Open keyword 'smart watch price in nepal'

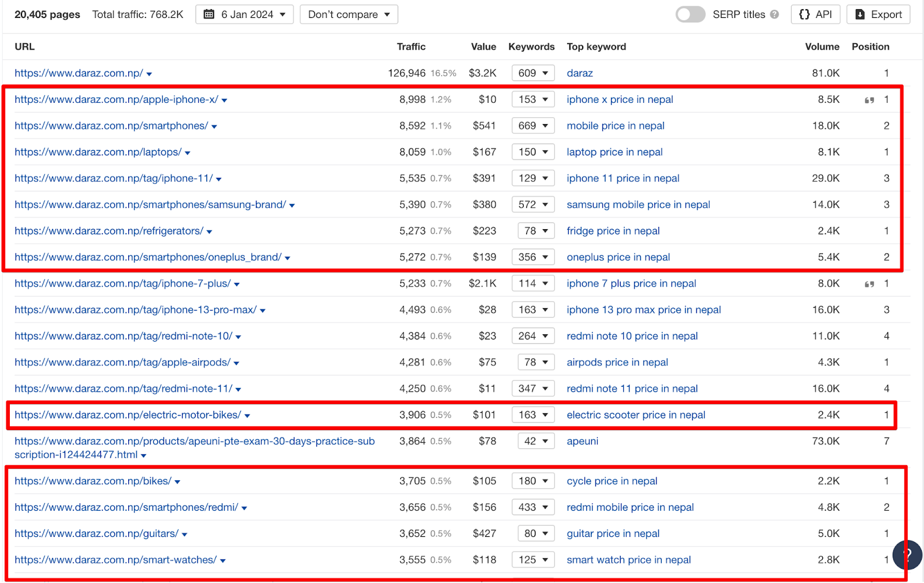pos(629,560)
